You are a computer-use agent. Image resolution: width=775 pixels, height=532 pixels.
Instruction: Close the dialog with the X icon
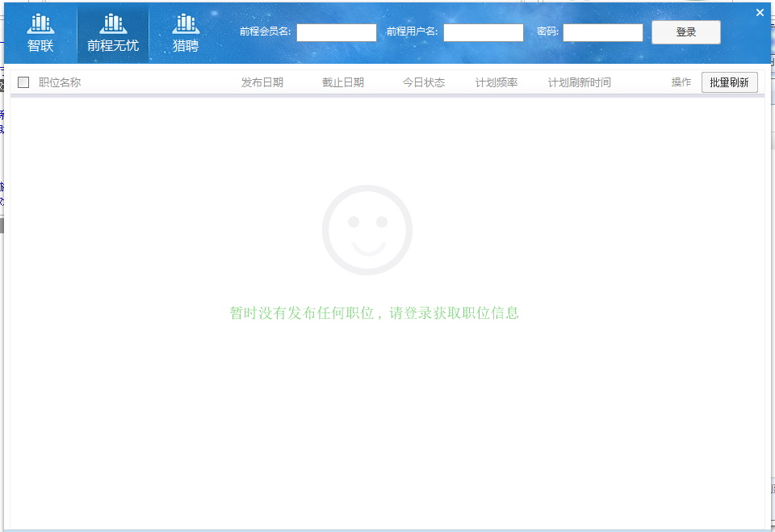[x=760, y=12]
